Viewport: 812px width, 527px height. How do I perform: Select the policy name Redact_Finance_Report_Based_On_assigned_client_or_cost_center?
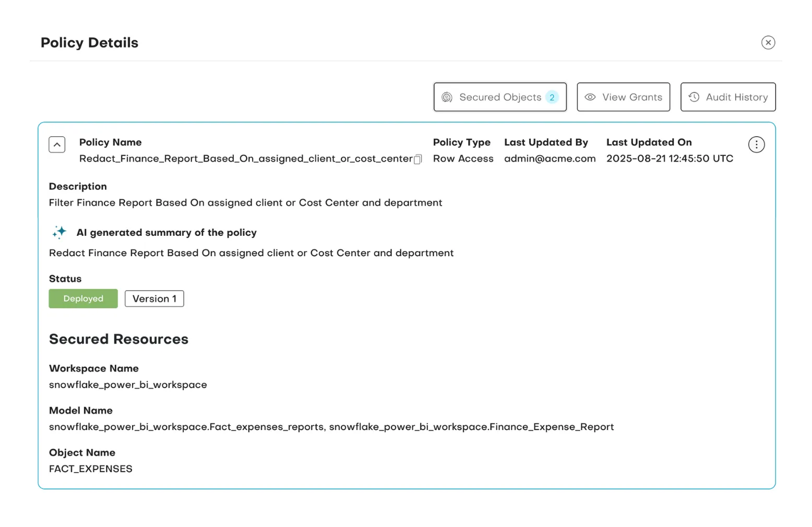point(245,159)
